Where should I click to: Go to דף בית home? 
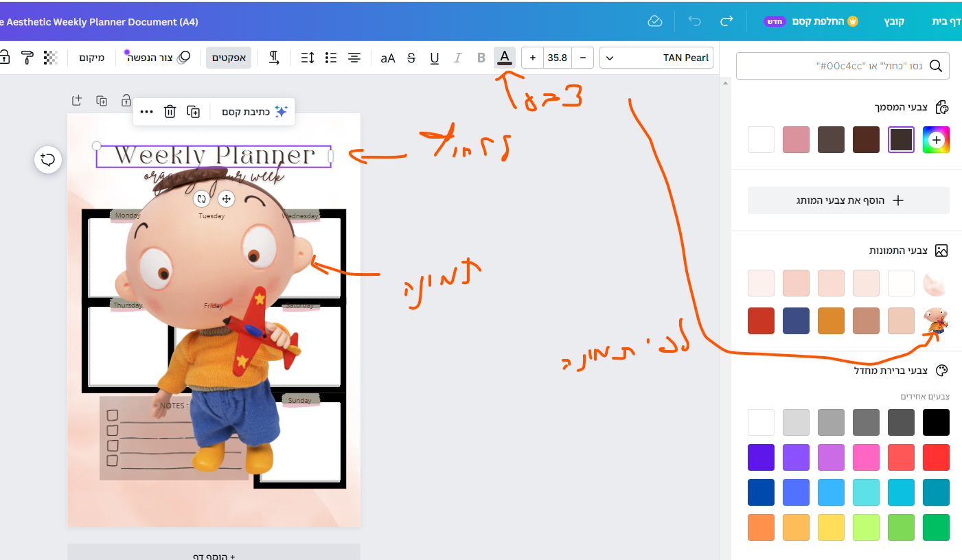(946, 21)
